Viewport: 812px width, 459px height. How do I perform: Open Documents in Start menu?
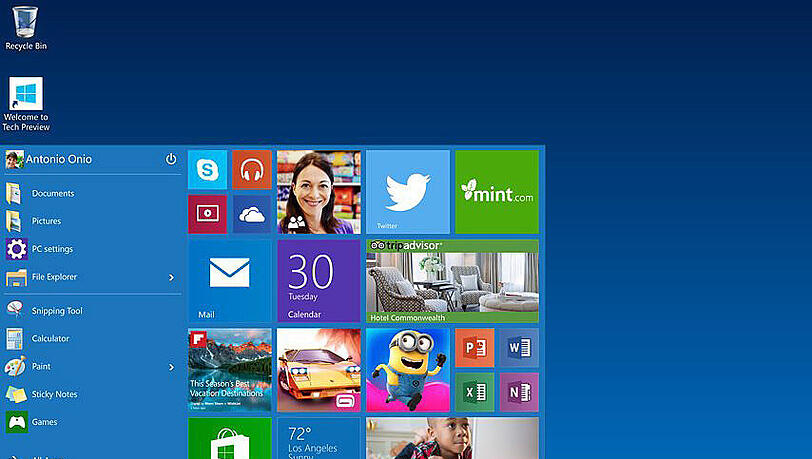pyautogui.click(x=93, y=193)
